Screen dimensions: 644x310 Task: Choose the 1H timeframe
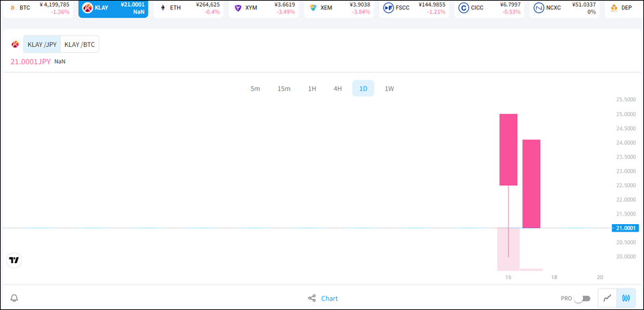[312, 89]
